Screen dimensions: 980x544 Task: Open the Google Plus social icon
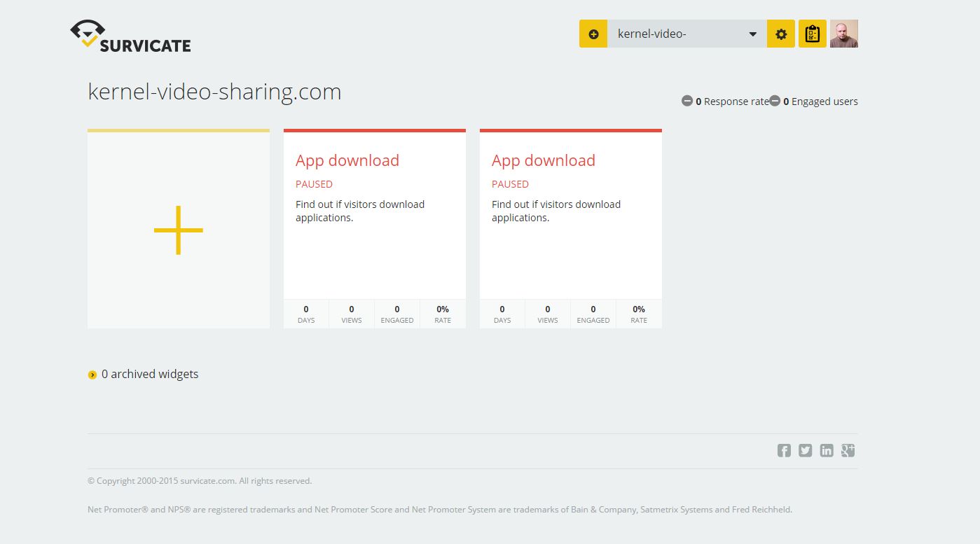coord(848,451)
